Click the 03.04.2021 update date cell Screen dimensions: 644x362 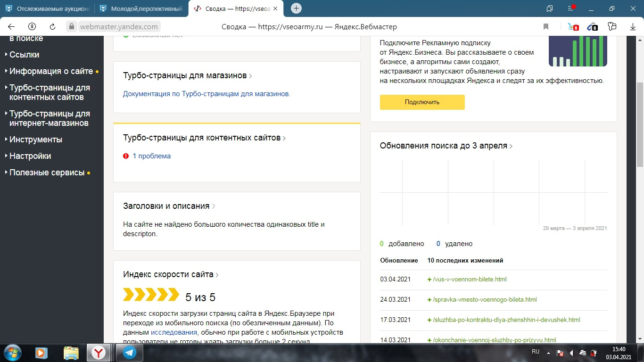396,280
